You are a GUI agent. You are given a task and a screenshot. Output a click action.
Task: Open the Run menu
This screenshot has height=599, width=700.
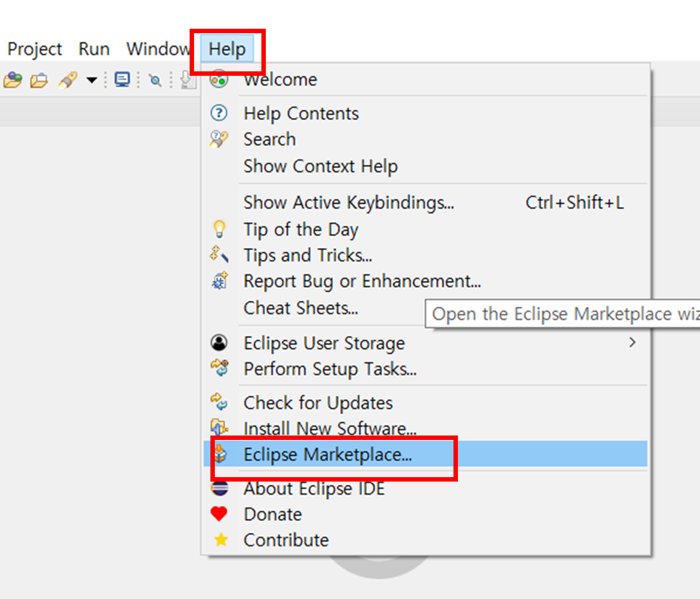coord(94,49)
